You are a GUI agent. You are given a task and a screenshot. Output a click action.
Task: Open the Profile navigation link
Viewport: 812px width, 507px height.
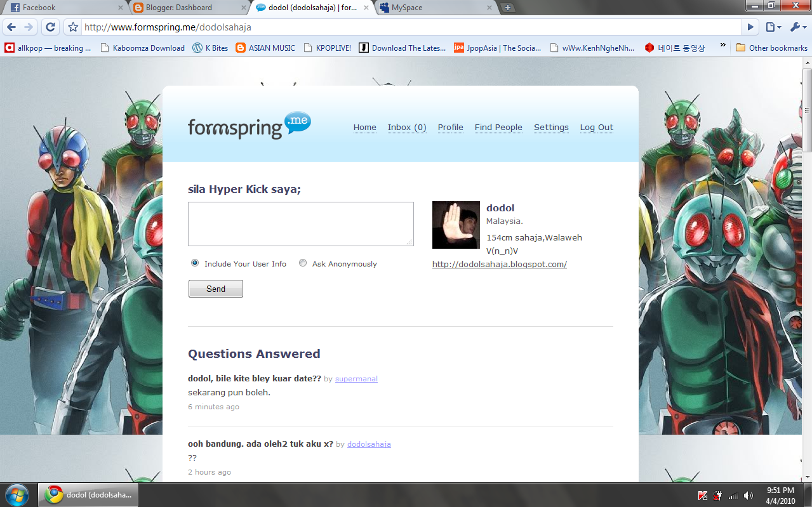coord(451,127)
